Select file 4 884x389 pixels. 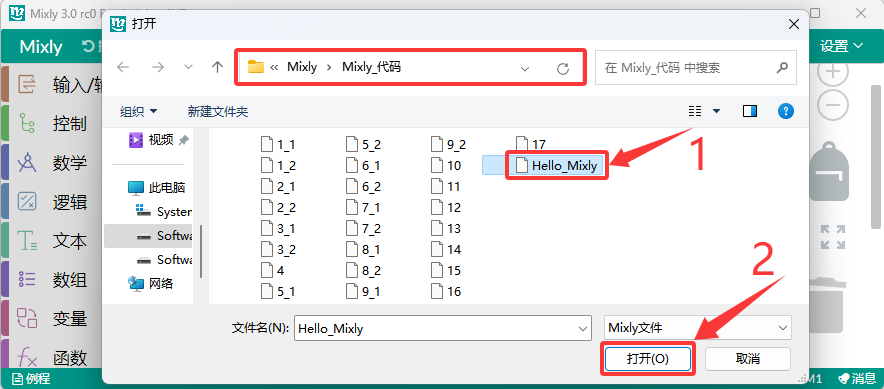pos(273,271)
